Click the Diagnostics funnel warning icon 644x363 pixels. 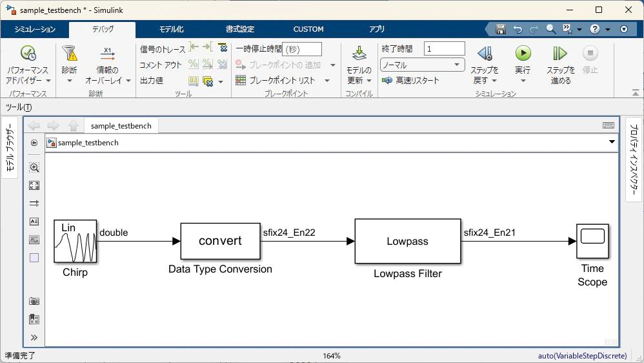tap(69, 54)
